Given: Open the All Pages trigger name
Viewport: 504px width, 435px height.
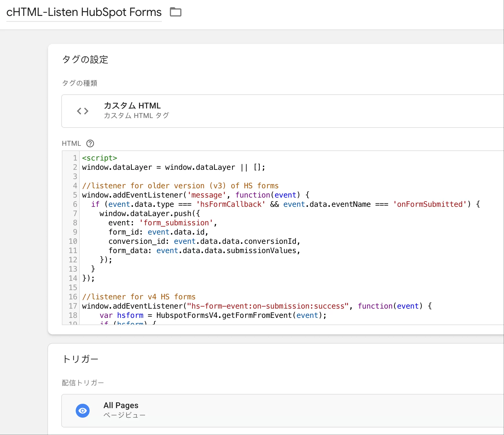Looking at the screenshot, I should click(x=121, y=405).
